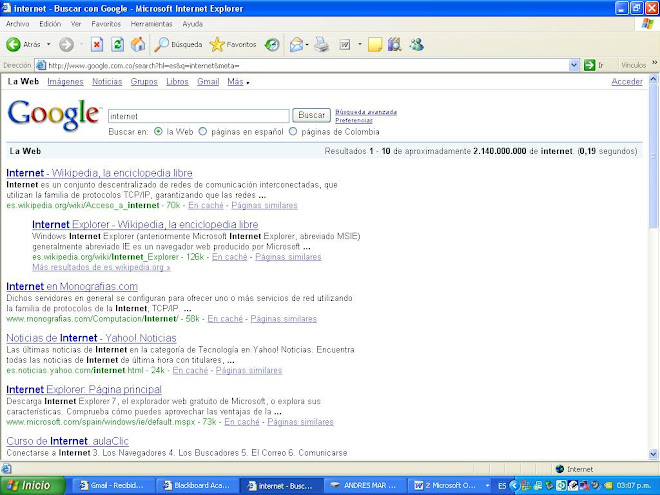Open the Atrás history dropdown arrow
Image resolution: width=660 pixels, height=495 pixels.
(48, 44)
